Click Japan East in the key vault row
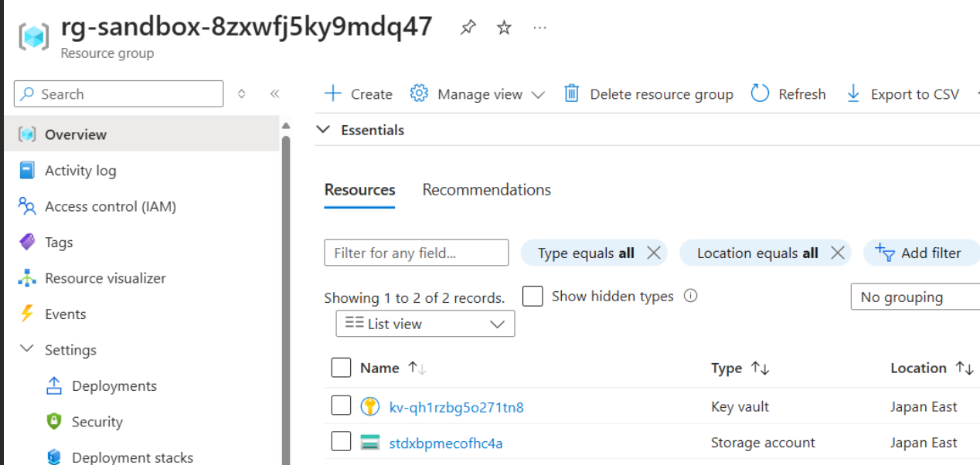The width and height of the screenshot is (980, 465). click(x=924, y=407)
